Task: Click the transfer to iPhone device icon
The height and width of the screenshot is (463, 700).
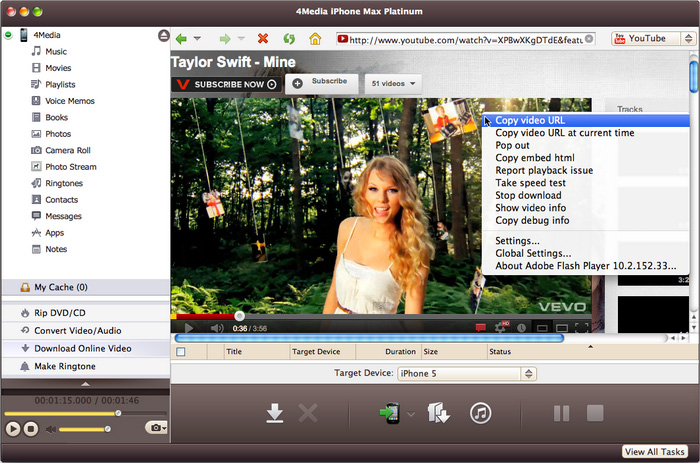Action: pos(389,413)
